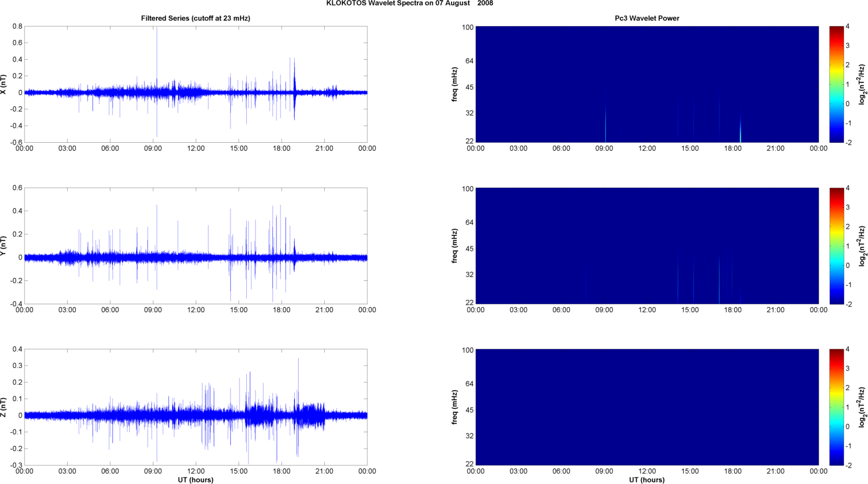Click the '21:00' tick under the X series plot
Image resolution: width=868 pixels, height=484 pixels.
[324, 148]
